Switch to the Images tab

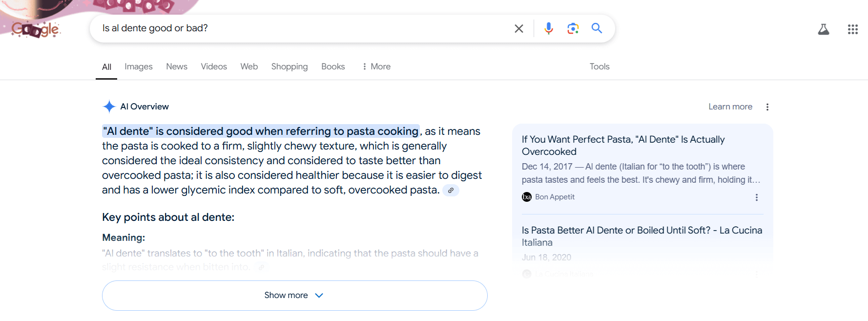tap(138, 66)
